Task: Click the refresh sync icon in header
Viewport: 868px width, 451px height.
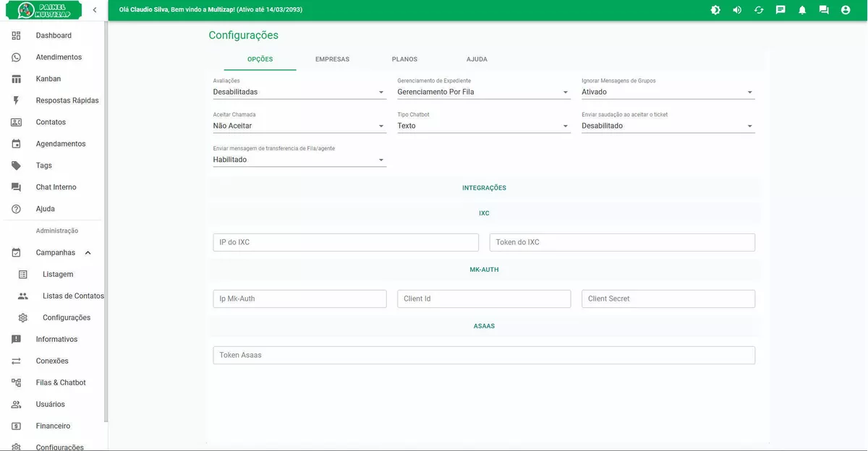Action: (x=759, y=10)
